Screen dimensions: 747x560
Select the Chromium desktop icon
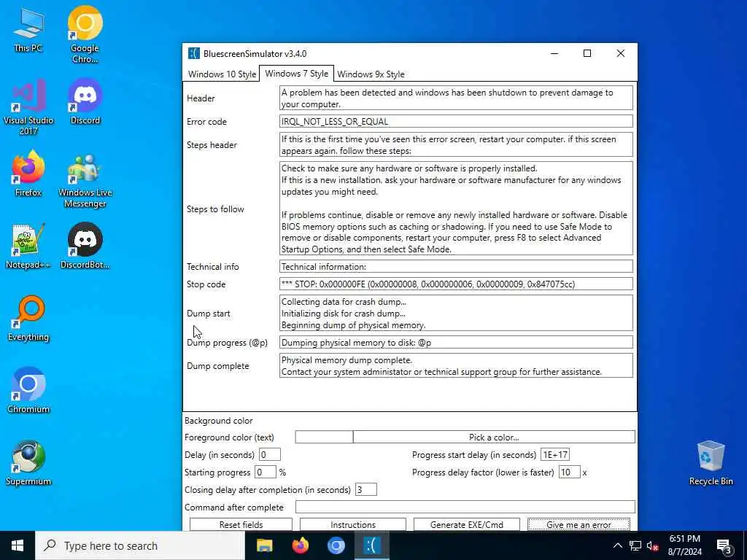[28, 391]
